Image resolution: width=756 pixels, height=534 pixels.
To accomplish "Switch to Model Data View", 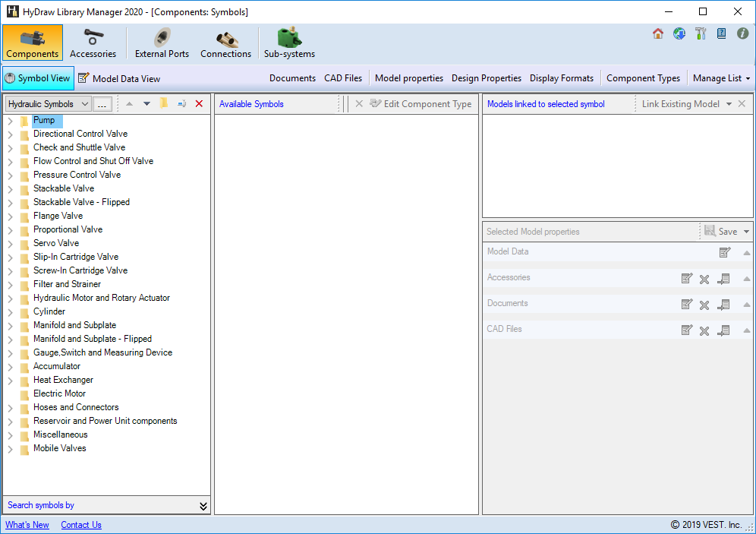I will coord(119,78).
